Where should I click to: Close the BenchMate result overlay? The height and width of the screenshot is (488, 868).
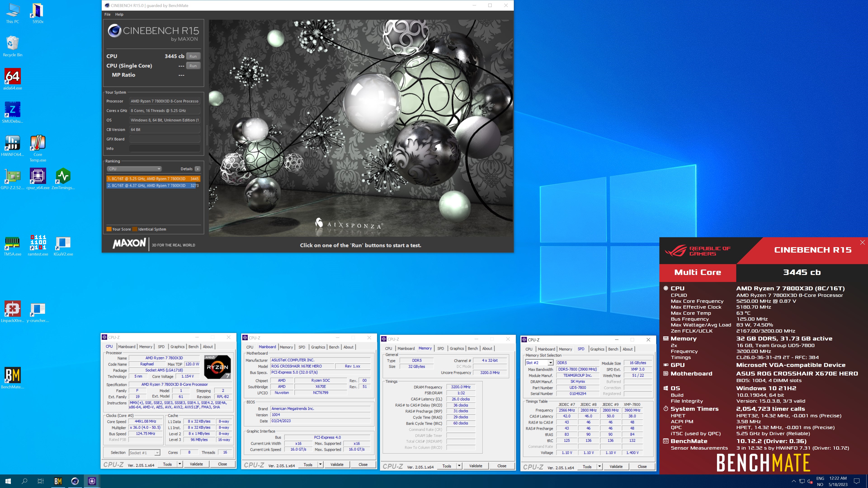[x=862, y=242]
